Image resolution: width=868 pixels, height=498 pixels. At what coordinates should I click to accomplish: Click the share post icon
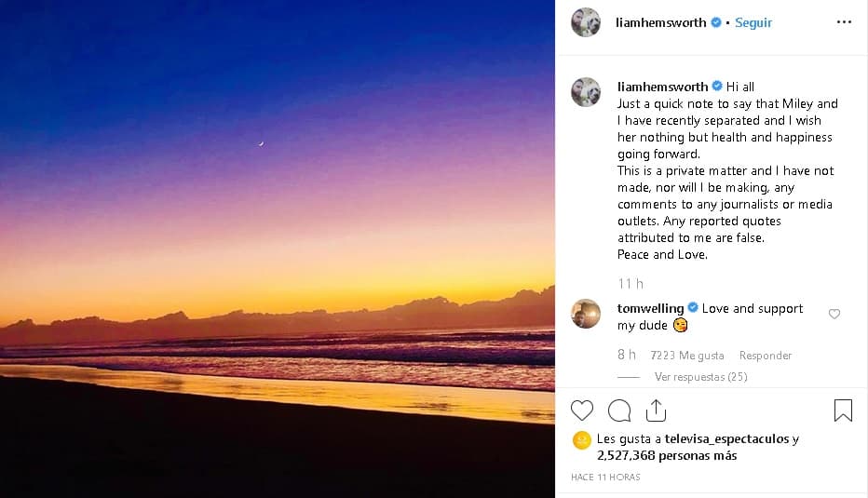(x=656, y=411)
